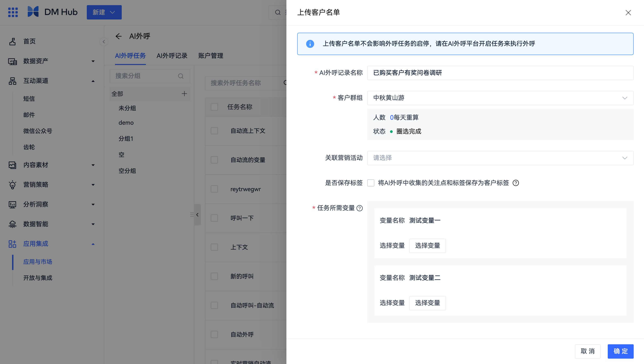This screenshot has width=644, height=364.
Task: Select the 分组1 group
Action: tap(126, 139)
